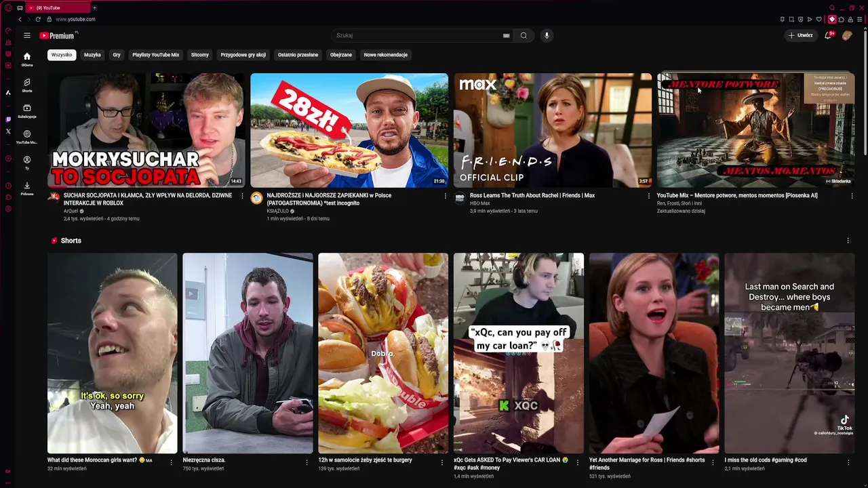Image resolution: width=868 pixels, height=488 pixels.
Task: Open more options for the ArQuel SUCHAR video
Action: [242, 196]
